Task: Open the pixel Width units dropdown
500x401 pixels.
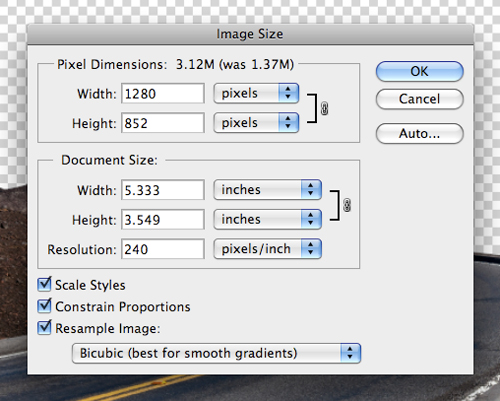Action: coord(256,93)
